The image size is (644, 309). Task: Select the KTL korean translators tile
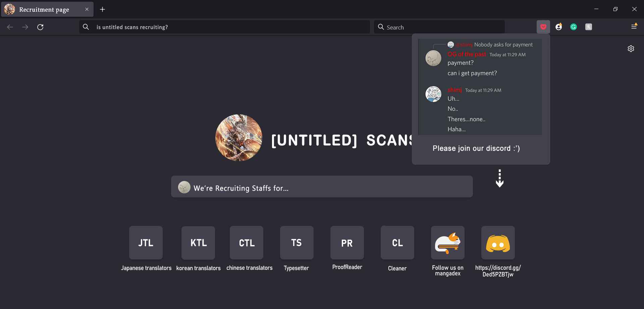(x=198, y=243)
